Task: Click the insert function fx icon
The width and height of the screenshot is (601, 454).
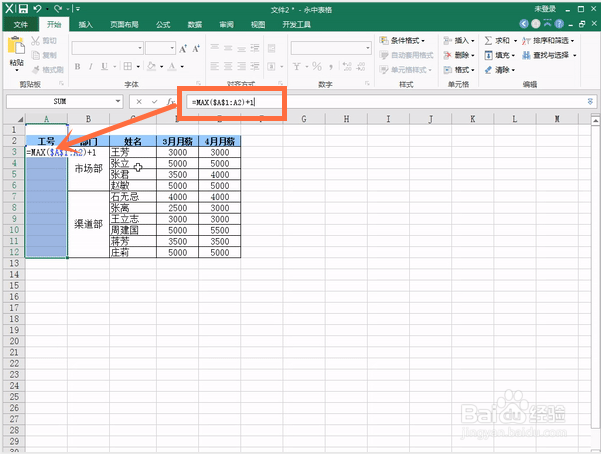Action: click(170, 102)
